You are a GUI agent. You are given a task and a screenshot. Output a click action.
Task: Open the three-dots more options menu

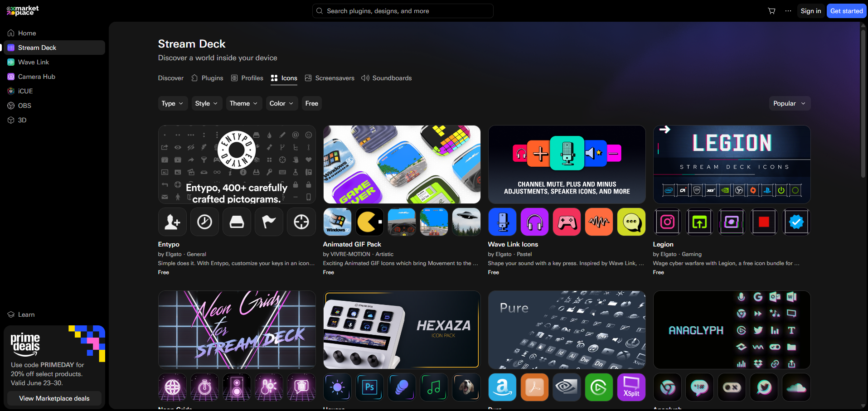[788, 11]
